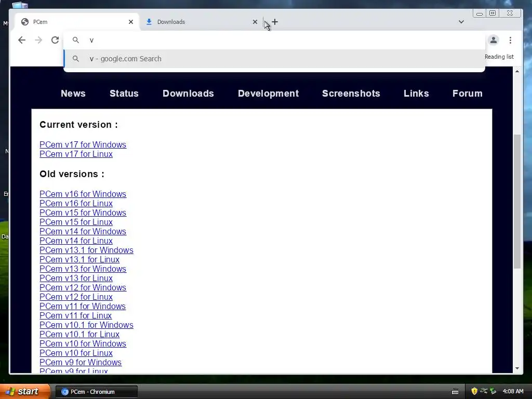
Task: Download PCem v11 for Linux
Action: point(76,315)
